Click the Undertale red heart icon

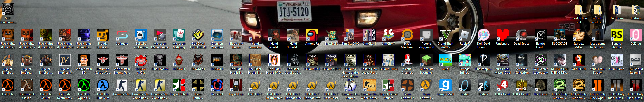[x=502, y=35]
